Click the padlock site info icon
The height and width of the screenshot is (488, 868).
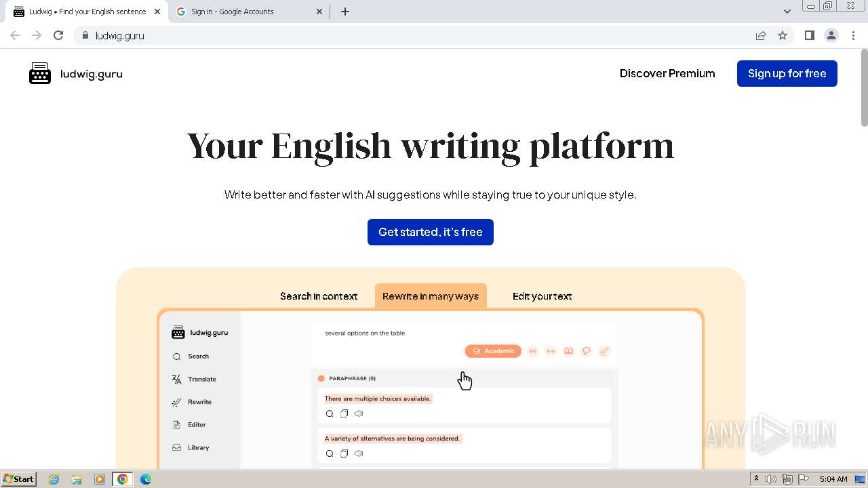85,35
